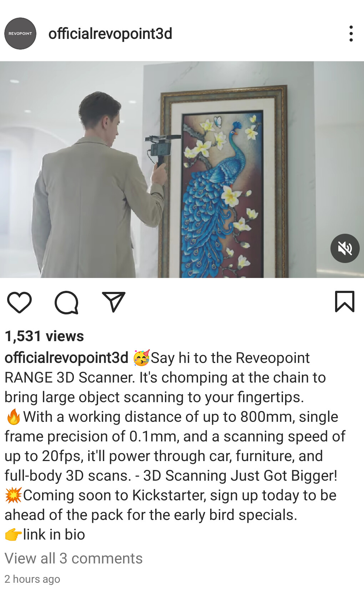This screenshot has width=364, height=597.
Task: Tap the pointing hand emoji by link in bio
Action: (14, 534)
